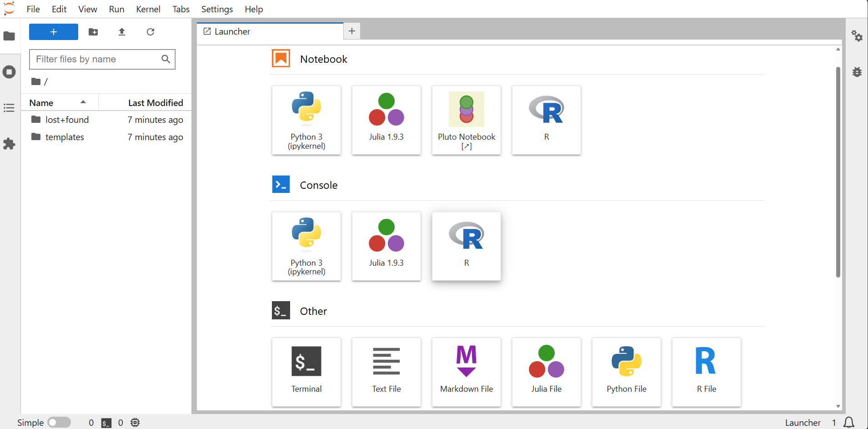Open the Property Inspector on right sidebar

coord(857,36)
